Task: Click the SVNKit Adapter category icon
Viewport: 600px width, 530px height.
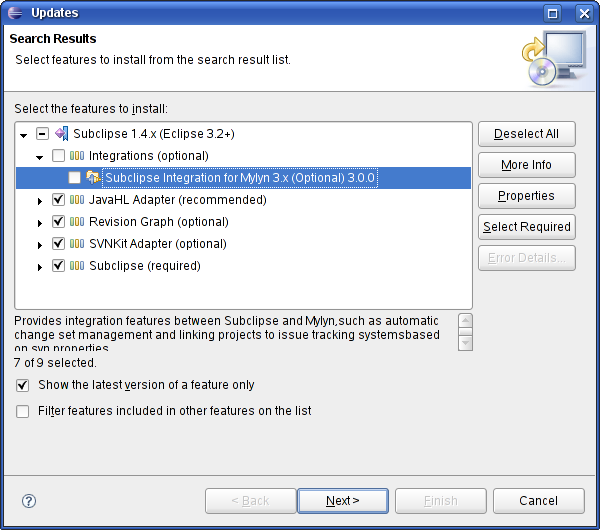Action: [x=77, y=244]
